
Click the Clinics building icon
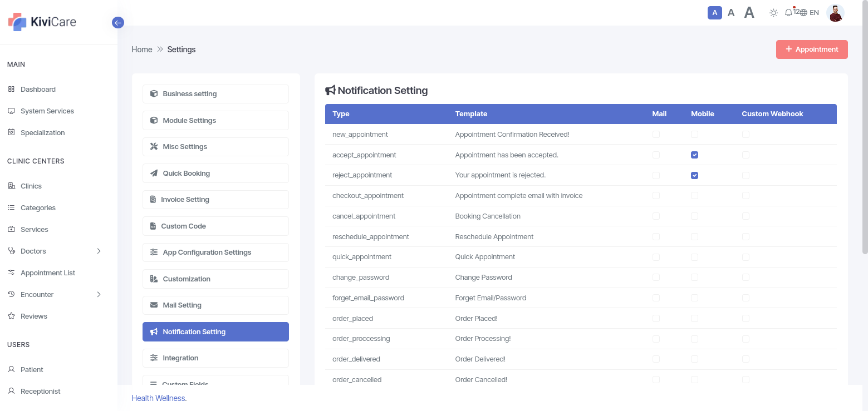(11, 186)
